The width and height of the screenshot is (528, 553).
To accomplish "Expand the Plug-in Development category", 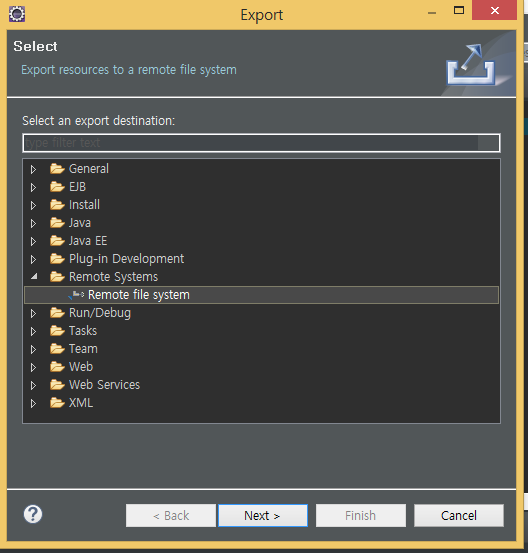I will (33, 259).
